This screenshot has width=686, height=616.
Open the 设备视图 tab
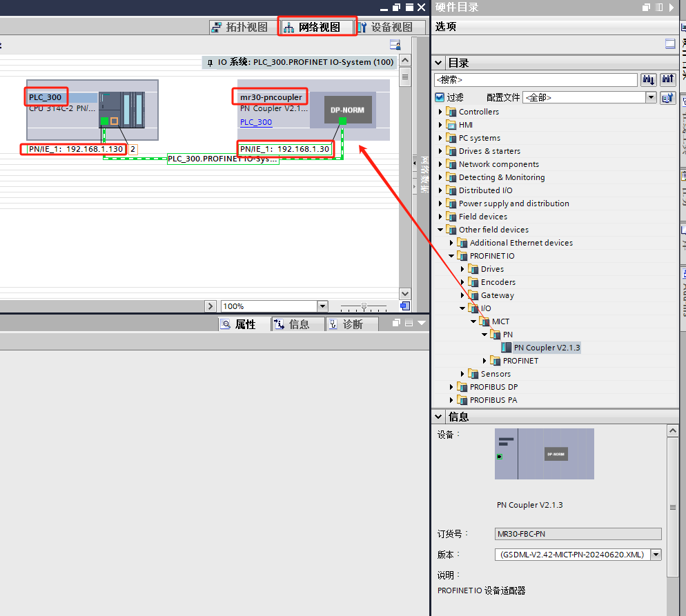click(385, 27)
